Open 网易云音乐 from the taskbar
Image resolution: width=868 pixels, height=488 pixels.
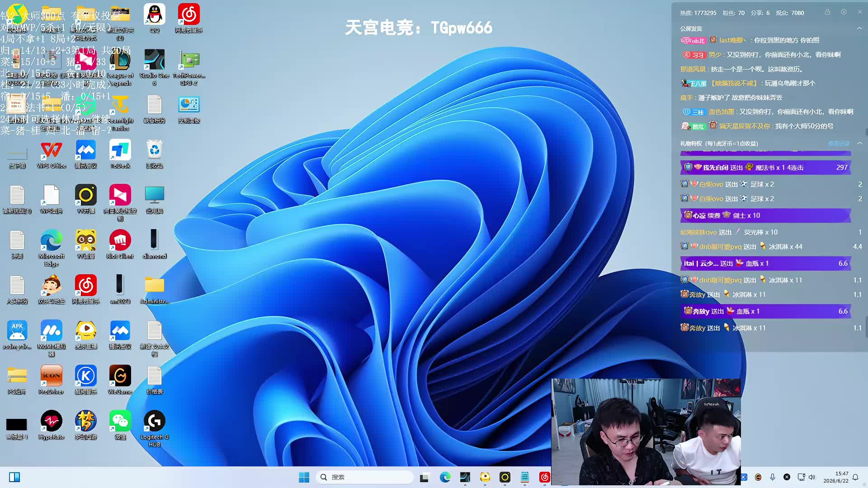pos(545,477)
